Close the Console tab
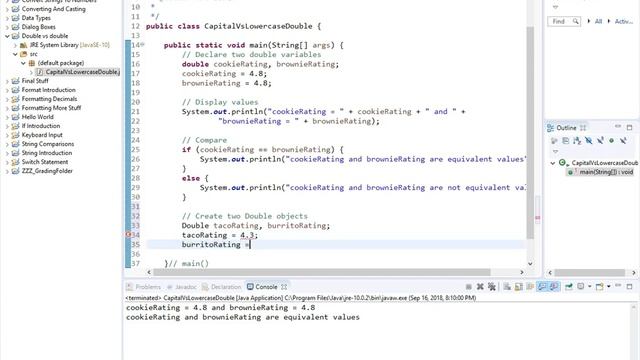The width and height of the screenshot is (640, 360). (x=284, y=287)
